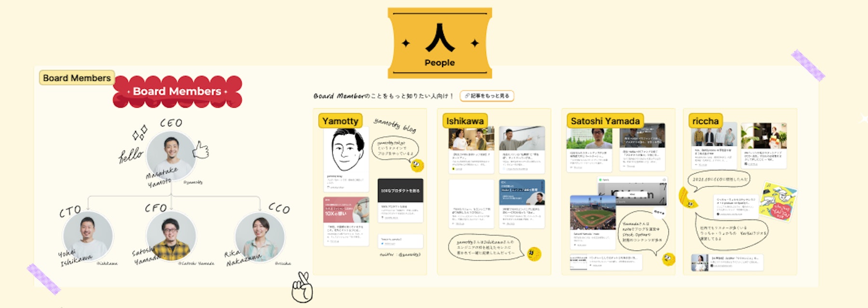
Task: Open Satoshi Yamada's dark interview article card
Action: pos(642,147)
